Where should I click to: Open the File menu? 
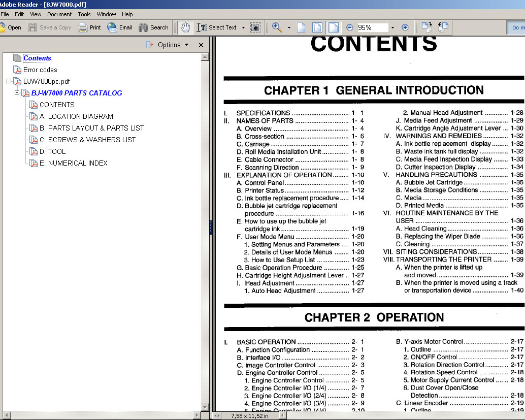pos(5,14)
